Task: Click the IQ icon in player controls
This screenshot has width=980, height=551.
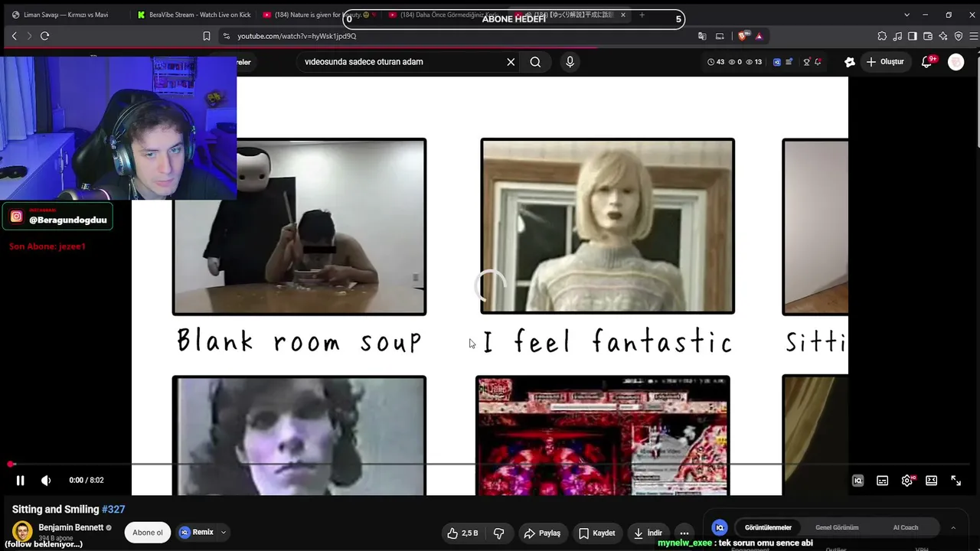Action: tap(857, 481)
